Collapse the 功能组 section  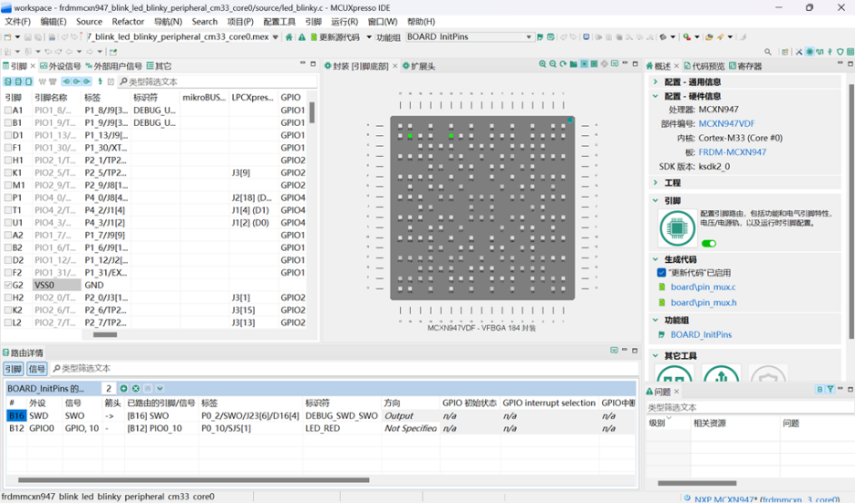pos(656,320)
